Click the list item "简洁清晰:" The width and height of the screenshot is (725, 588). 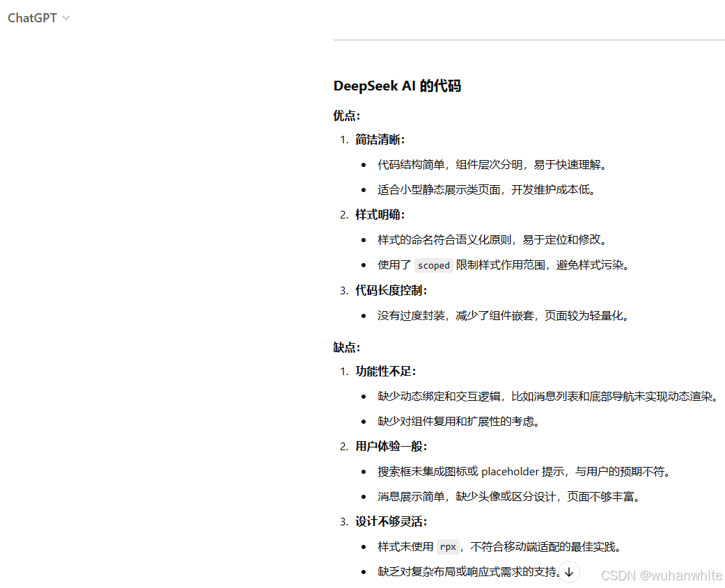380,139
